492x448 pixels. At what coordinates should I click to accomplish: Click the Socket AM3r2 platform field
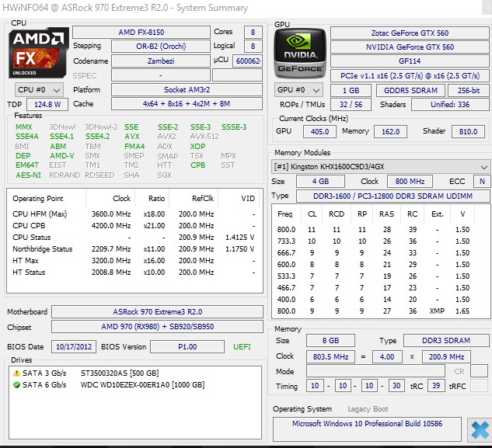[x=187, y=89]
